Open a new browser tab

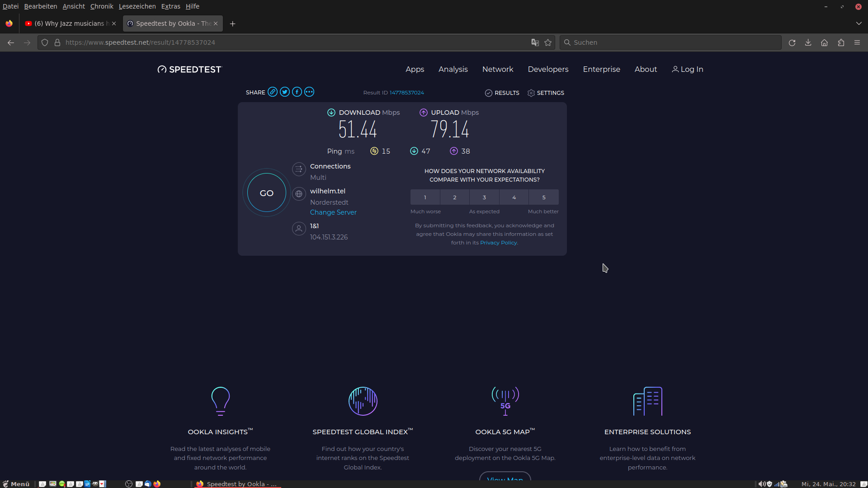click(x=232, y=24)
